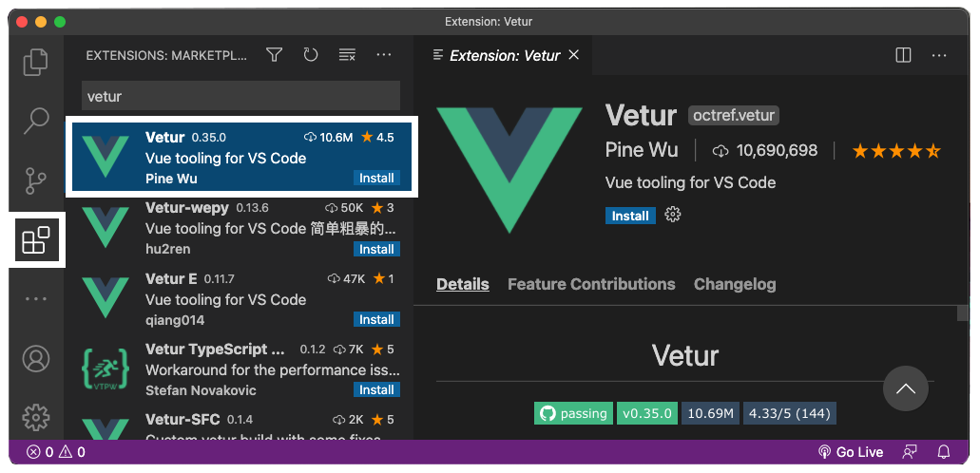Select the Vetur extension by Pine Wu
980x473 pixels.
(x=241, y=156)
